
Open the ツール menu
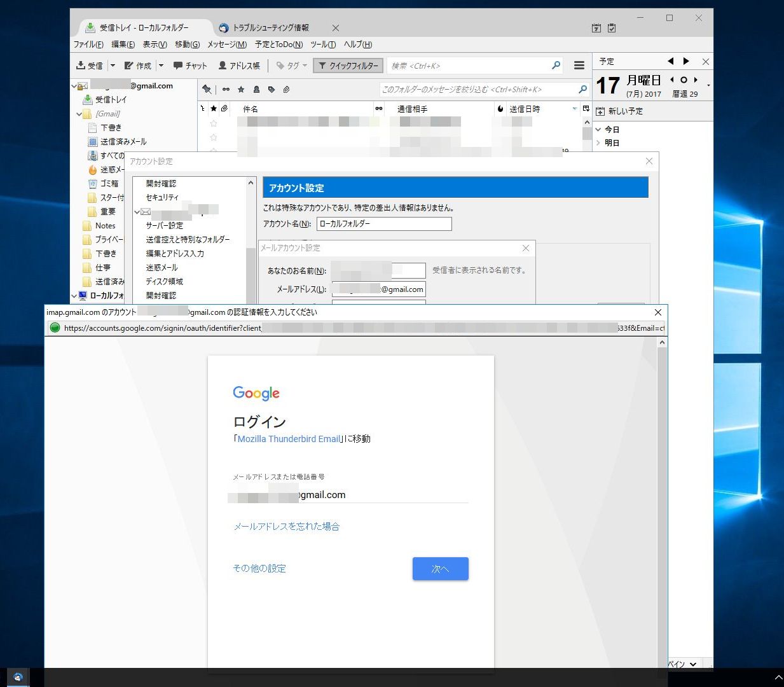(x=323, y=45)
